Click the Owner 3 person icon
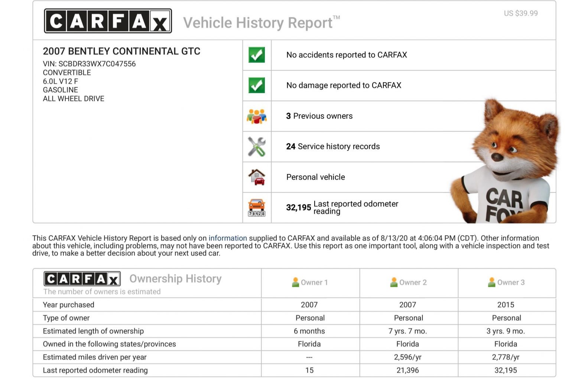 (x=492, y=282)
